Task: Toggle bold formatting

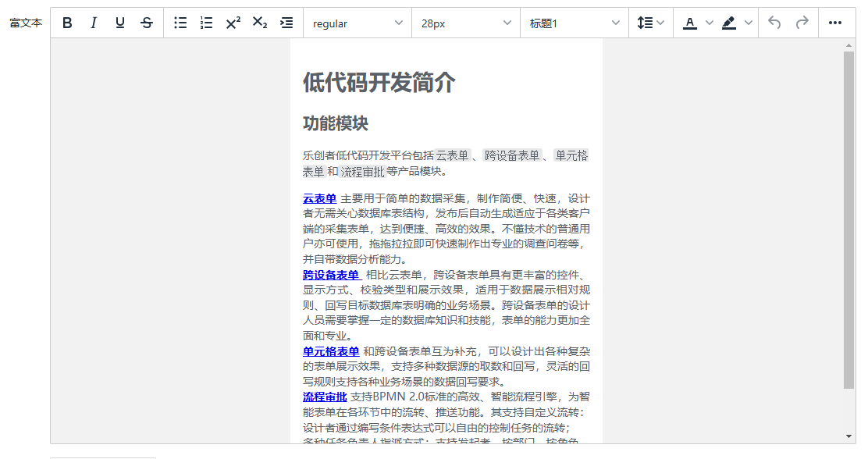Action: click(x=67, y=23)
